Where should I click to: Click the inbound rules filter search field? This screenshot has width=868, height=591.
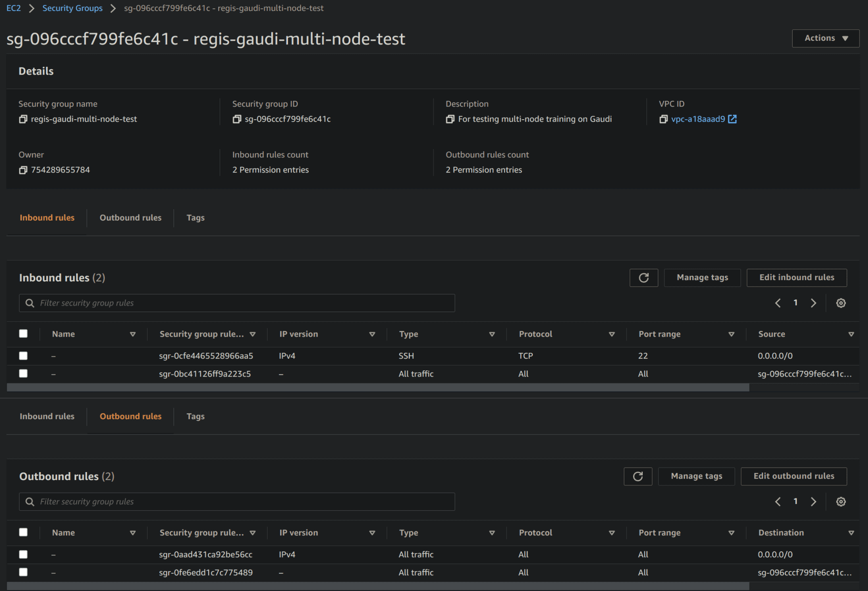pyautogui.click(x=238, y=303)
